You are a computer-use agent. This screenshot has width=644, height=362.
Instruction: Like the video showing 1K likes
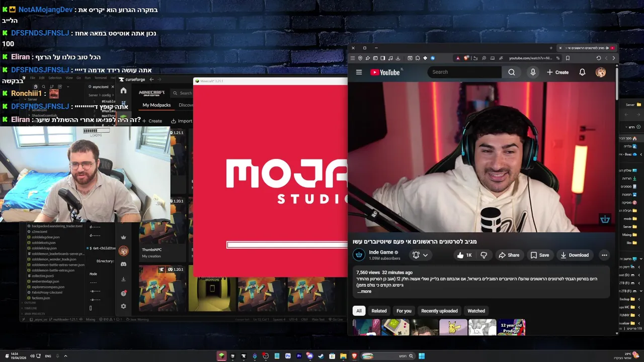[x=464, y=255]
